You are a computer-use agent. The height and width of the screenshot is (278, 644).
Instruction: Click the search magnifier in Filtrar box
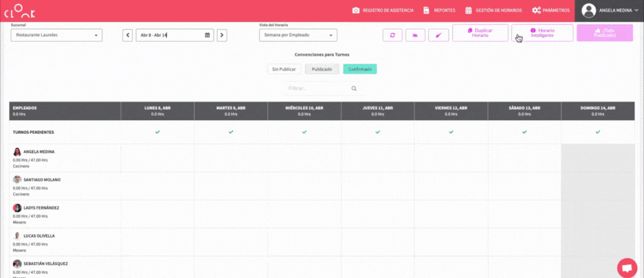pos(354,89)
